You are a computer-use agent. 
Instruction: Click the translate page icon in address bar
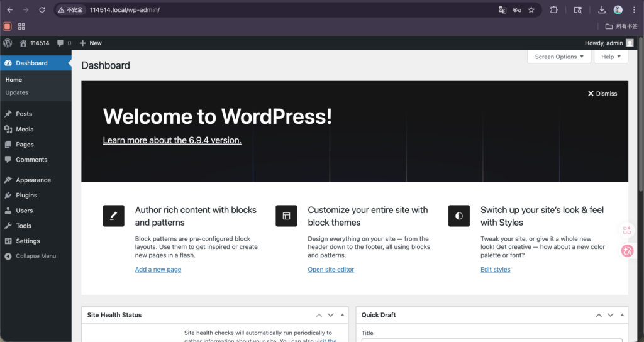(x=502, y=10)
